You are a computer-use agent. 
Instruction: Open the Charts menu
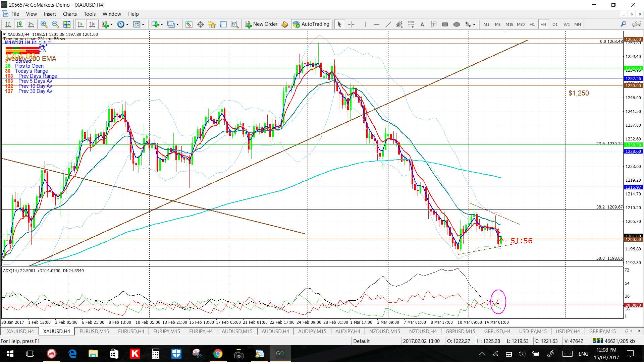(70, 14)
